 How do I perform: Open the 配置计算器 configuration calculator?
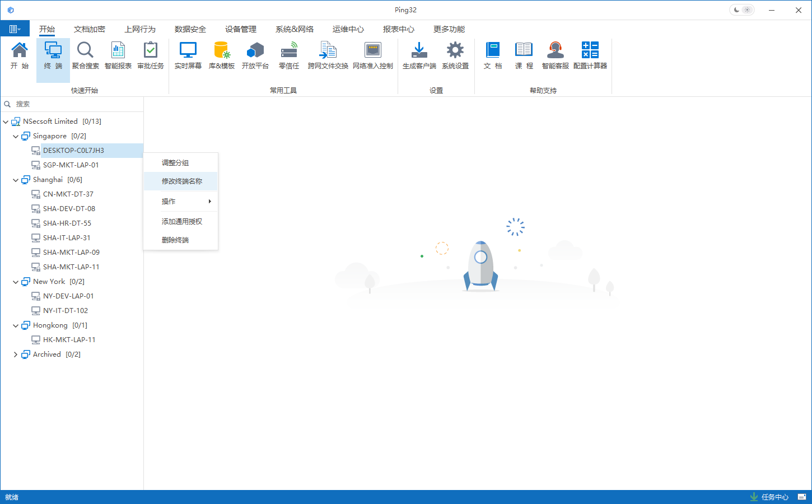590,55
